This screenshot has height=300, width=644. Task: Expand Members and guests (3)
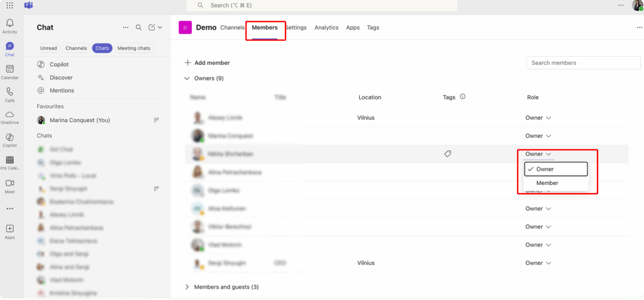coord(187,287)
